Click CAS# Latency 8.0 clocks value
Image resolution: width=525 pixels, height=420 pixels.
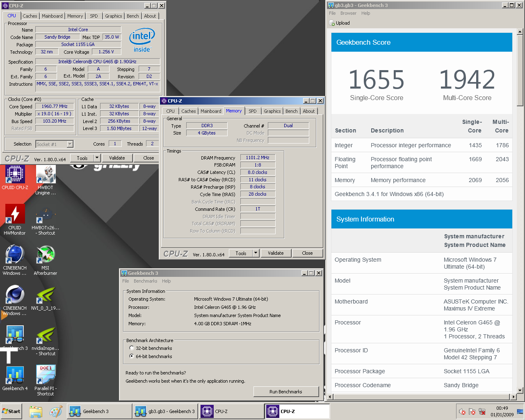(x=258, y=172)
